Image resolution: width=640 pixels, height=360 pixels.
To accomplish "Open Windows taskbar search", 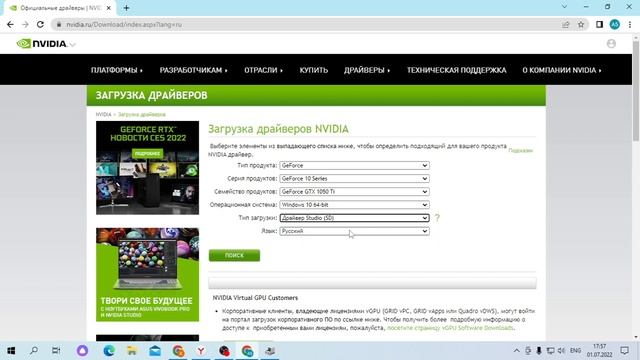I will tap(34, 351).
